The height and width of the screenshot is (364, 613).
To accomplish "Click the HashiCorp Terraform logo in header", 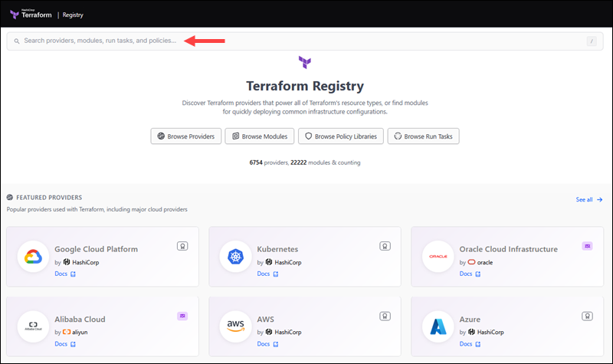I will coord(31,15).
